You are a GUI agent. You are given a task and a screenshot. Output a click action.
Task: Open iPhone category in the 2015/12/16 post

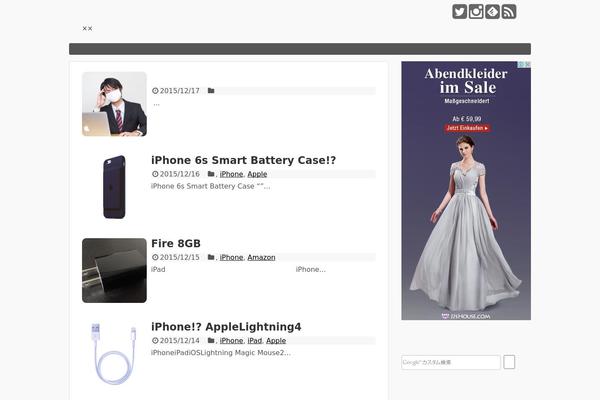(x=231, y=174)
